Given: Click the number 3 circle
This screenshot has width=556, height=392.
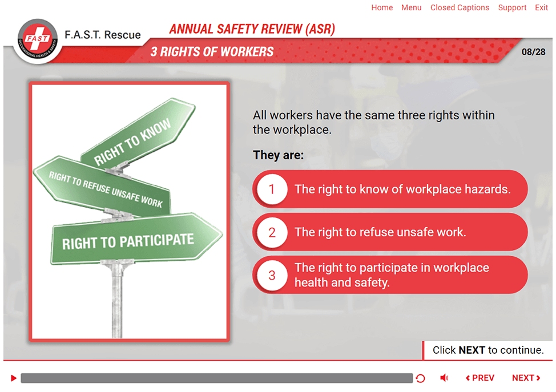Looking at the screenshot, I should 272,275.
